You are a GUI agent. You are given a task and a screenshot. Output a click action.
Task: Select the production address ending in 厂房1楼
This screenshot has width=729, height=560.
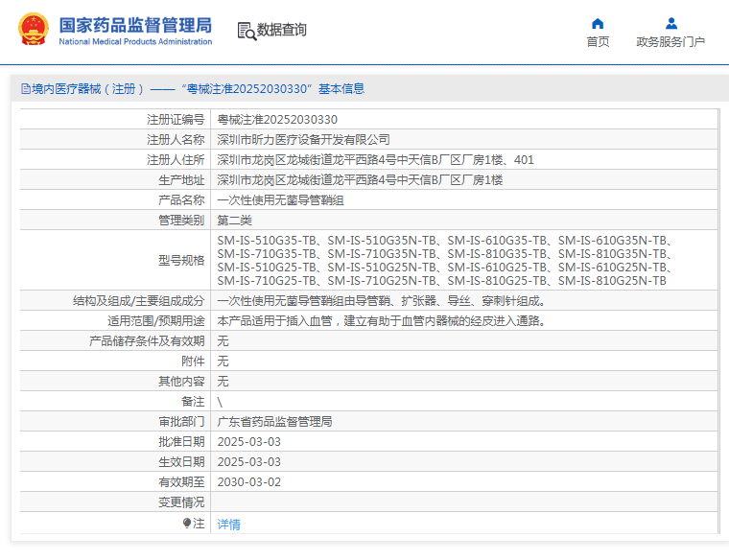pos(360,180)
